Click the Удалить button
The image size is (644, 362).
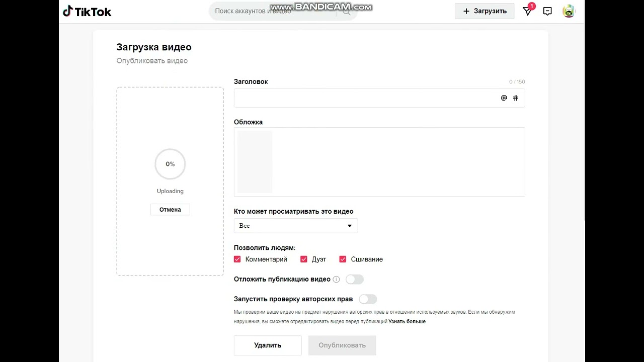(268, 345)
